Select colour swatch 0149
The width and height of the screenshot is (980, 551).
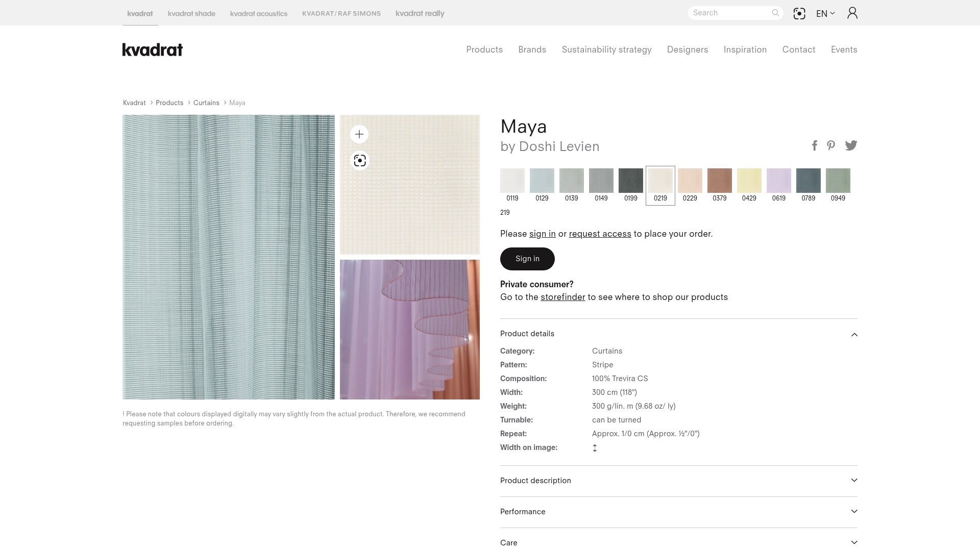point(601,181)
